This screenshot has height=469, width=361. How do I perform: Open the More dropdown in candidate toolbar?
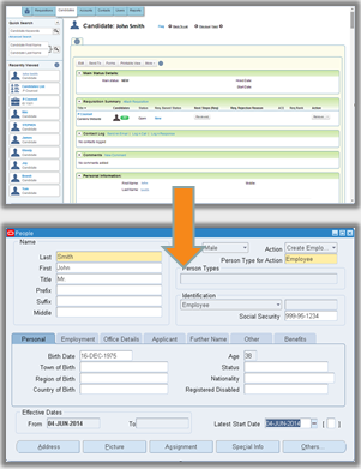point(149,63)
